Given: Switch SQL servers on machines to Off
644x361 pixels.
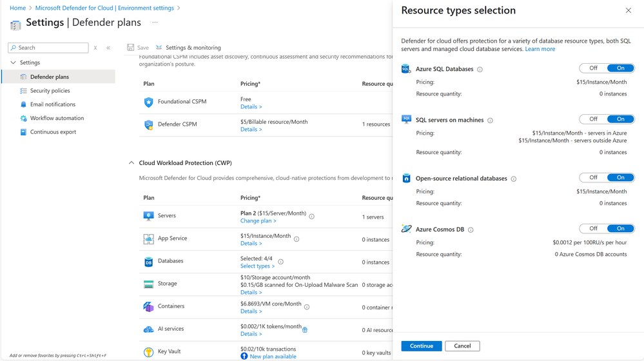Looking at the screenshot, I should coord(593,119).
